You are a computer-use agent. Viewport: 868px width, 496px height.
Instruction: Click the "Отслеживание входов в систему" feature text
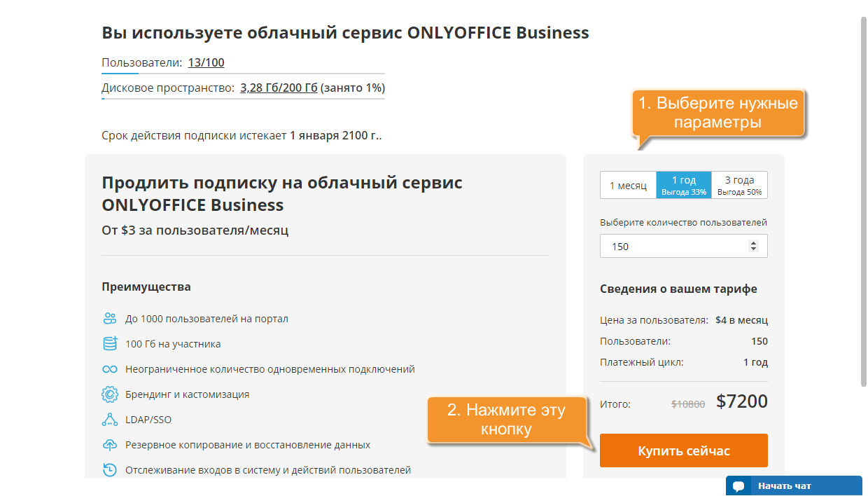[268, 470]
